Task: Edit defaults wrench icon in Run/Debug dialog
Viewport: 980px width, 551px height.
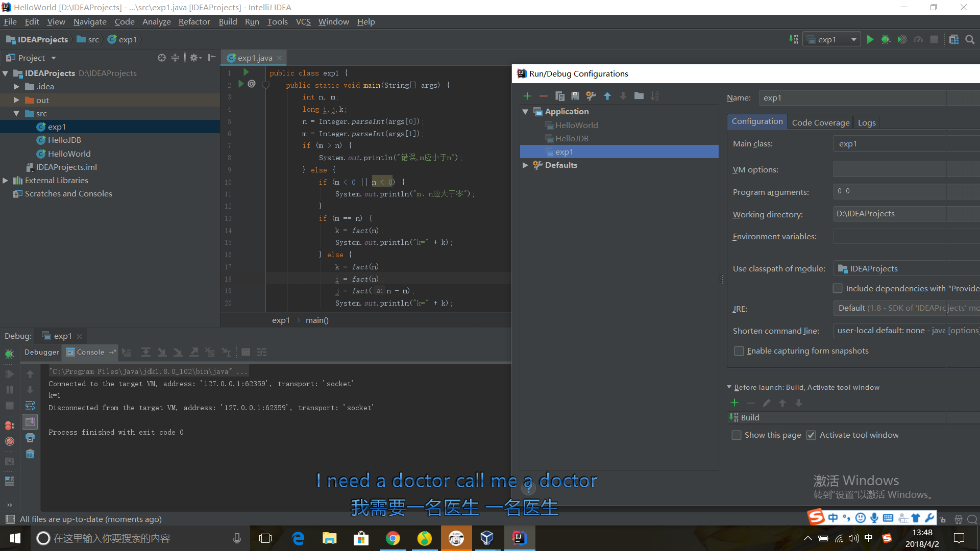Action: (591, 96)
